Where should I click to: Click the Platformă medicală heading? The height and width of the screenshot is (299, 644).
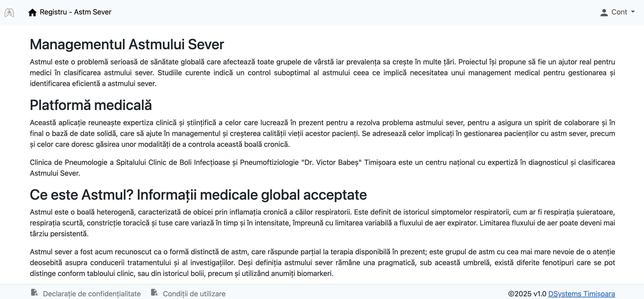pos(91,105)
